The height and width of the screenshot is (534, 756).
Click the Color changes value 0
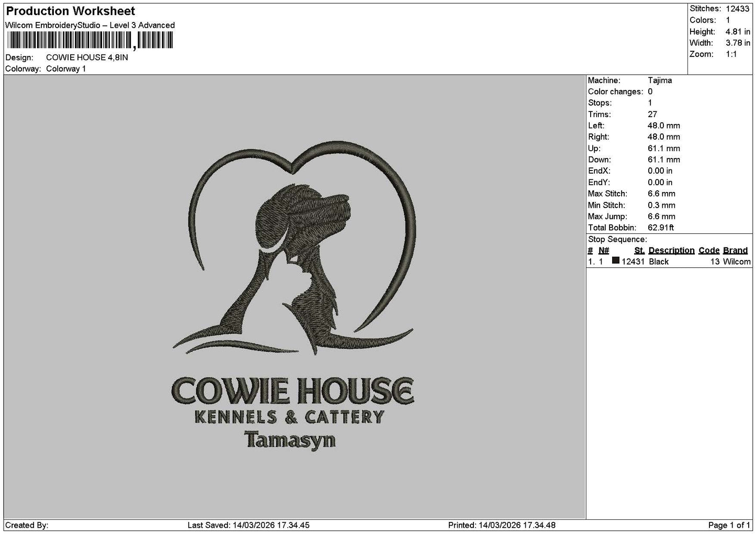click(650, 92)
